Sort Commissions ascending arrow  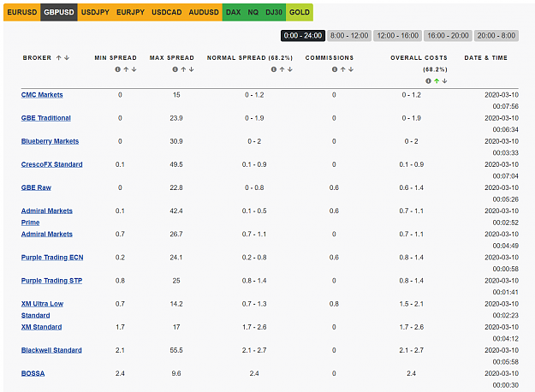(x=343, y=69)
